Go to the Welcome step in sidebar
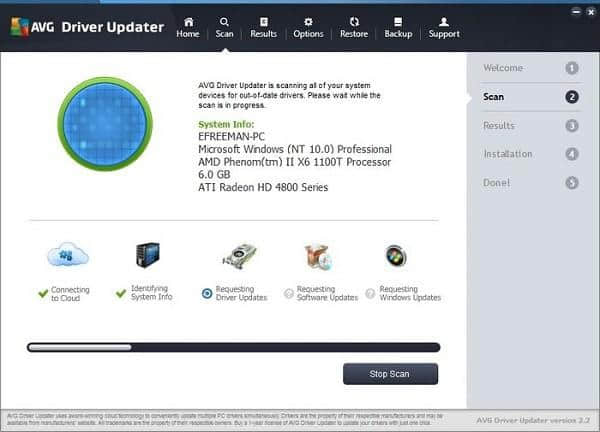The image size is (600, 432). (531, 68)
